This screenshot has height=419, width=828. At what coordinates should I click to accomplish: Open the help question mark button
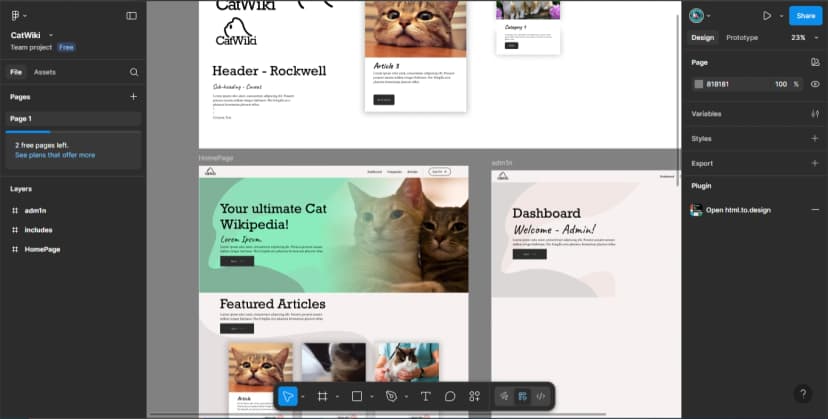click(x=803, y=394)
